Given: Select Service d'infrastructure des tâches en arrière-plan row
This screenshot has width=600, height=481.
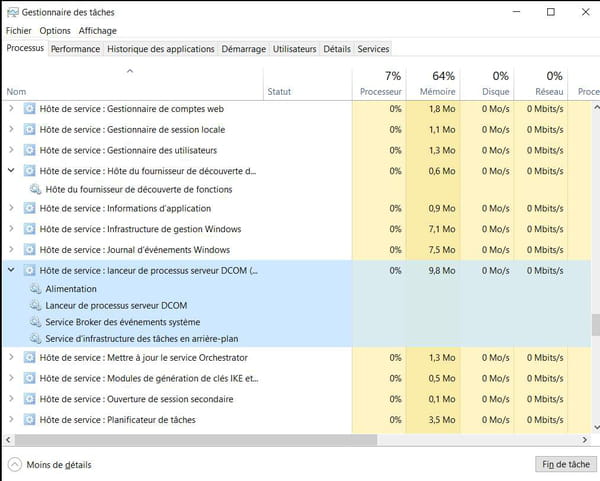Looking at the screenshot, I should [x=297, y=339].
